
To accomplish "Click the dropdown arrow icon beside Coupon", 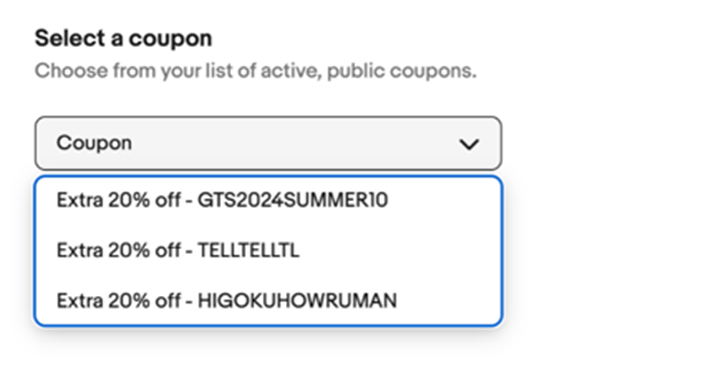I will (469, 144).
